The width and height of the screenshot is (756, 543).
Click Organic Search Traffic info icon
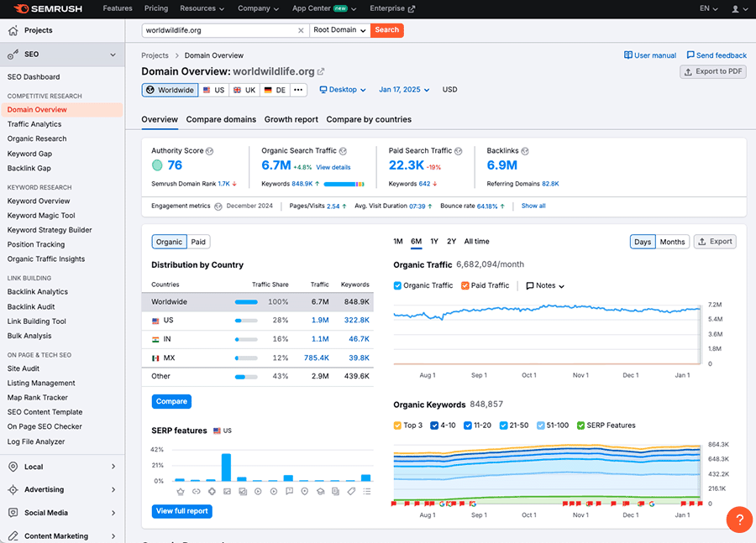click(343, 151)
